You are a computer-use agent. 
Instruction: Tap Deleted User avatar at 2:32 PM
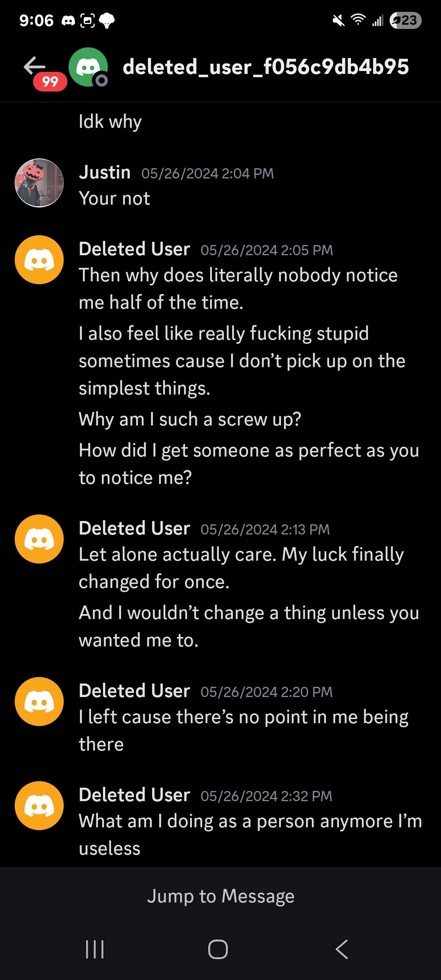pyautogui.click(x=39, y=806)
